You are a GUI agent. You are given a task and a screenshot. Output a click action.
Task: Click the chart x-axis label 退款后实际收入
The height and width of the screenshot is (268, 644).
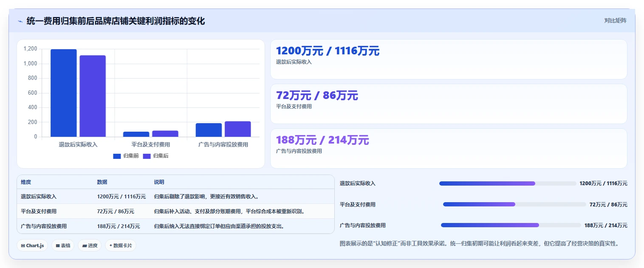78,144
